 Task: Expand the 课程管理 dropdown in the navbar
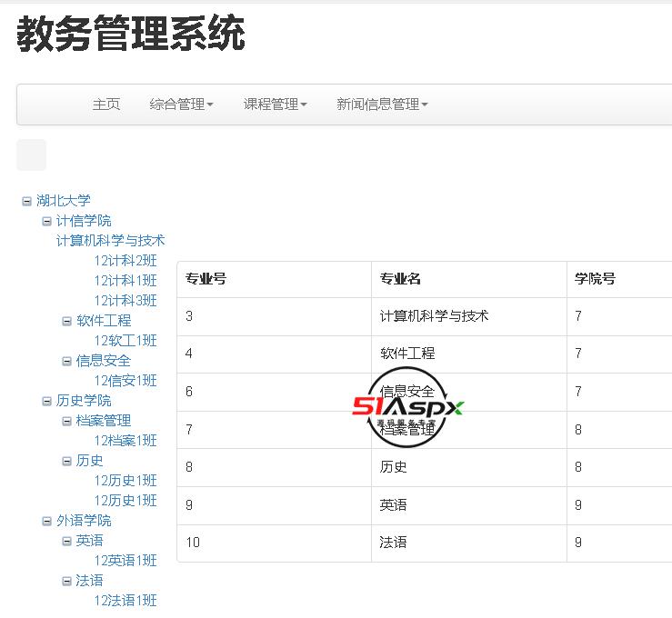pyautogui.click(x=275, y=105)
